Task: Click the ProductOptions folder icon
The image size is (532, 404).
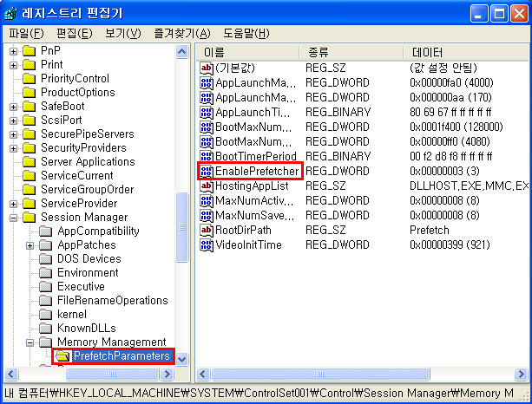Action: tap(30, 93)
